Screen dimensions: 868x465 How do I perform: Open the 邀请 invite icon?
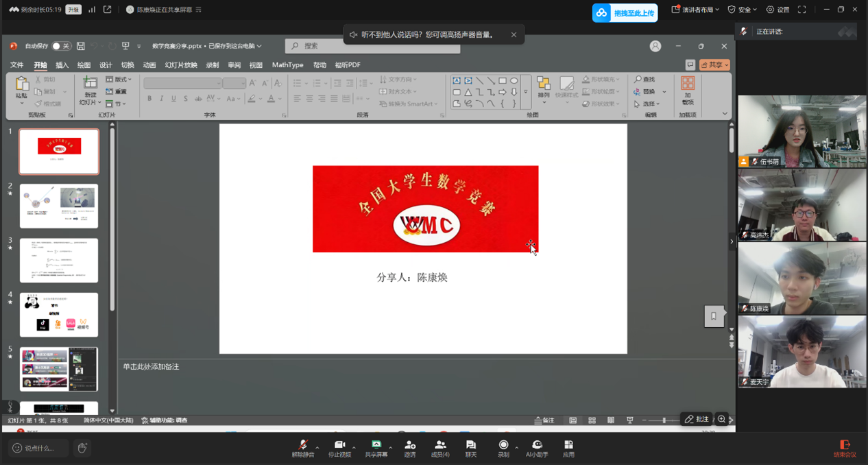(x=410, y=448)
